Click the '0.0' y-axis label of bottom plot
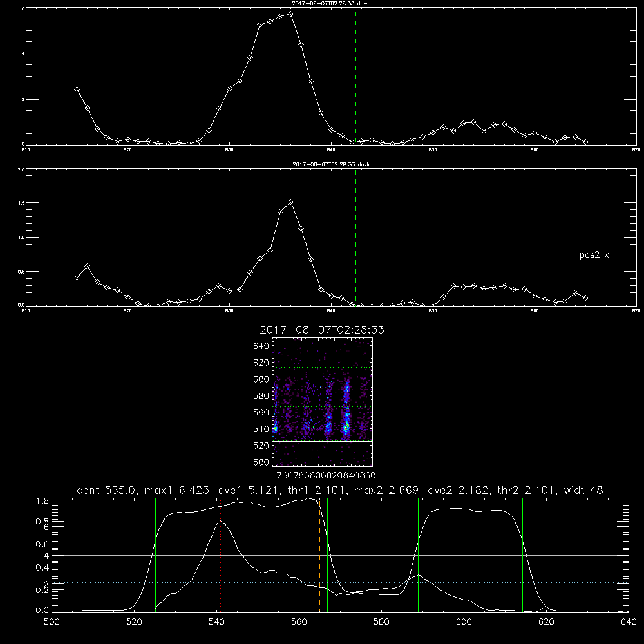The height and width of the screenshot is (644, 644). click(42, 611)
